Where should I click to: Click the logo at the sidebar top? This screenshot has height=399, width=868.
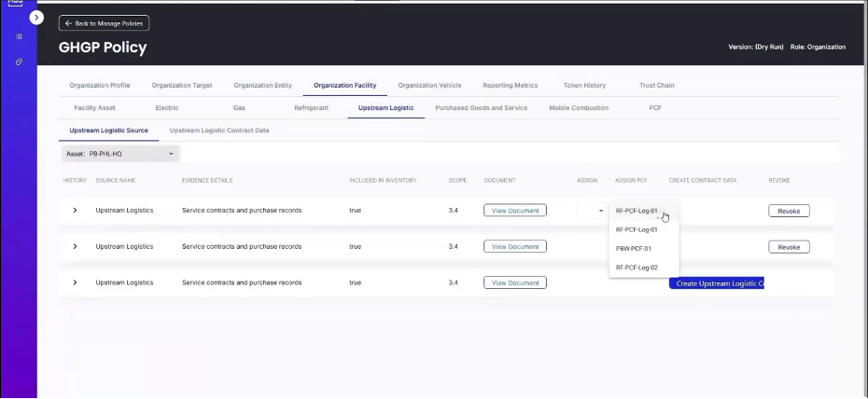coord(16,3)
